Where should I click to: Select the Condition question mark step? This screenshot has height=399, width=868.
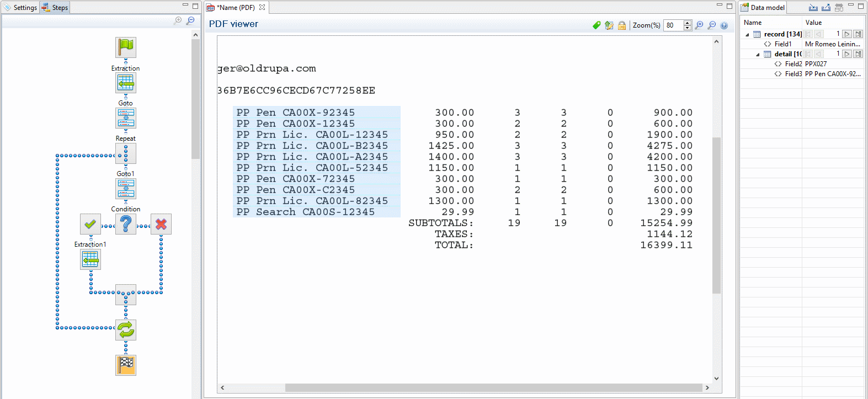(x=126, y=224)
